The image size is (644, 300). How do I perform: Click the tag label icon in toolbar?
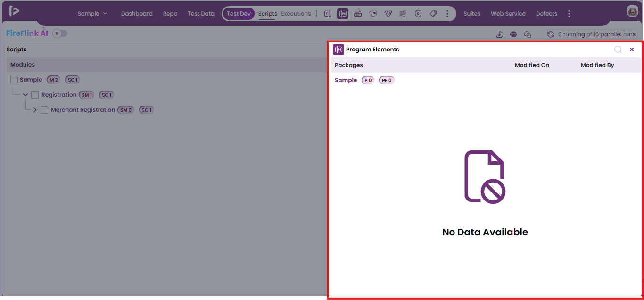433,14
